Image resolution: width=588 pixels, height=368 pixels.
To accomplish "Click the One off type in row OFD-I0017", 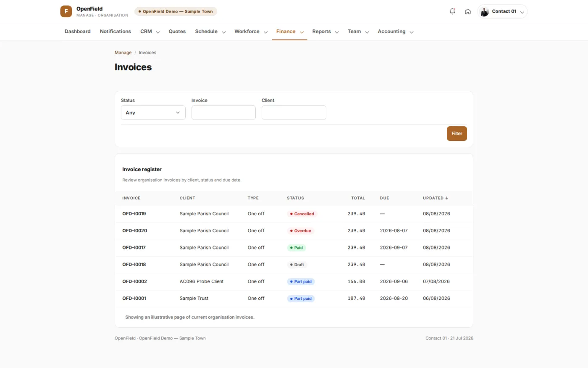I will coord(256,248).
